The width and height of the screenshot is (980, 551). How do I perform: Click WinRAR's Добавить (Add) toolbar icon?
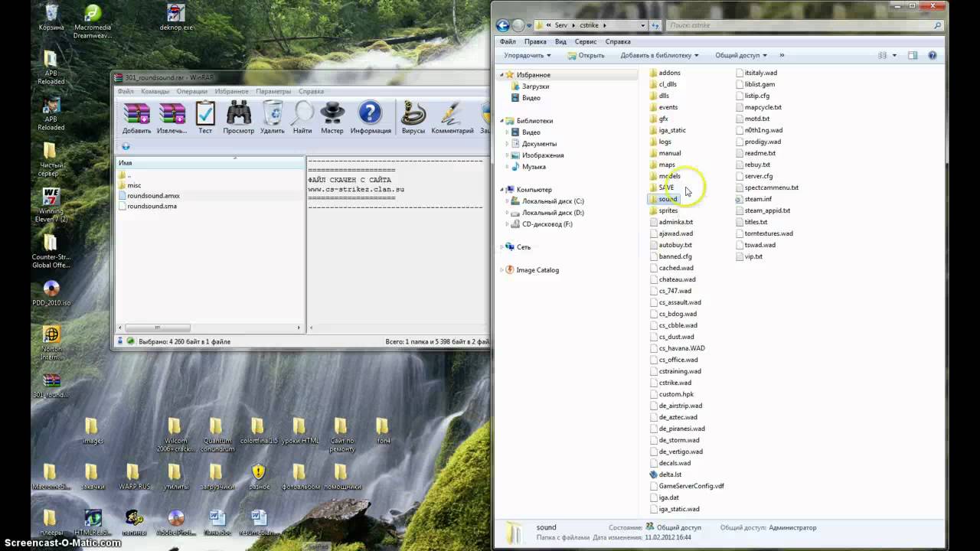pos(136,118)
